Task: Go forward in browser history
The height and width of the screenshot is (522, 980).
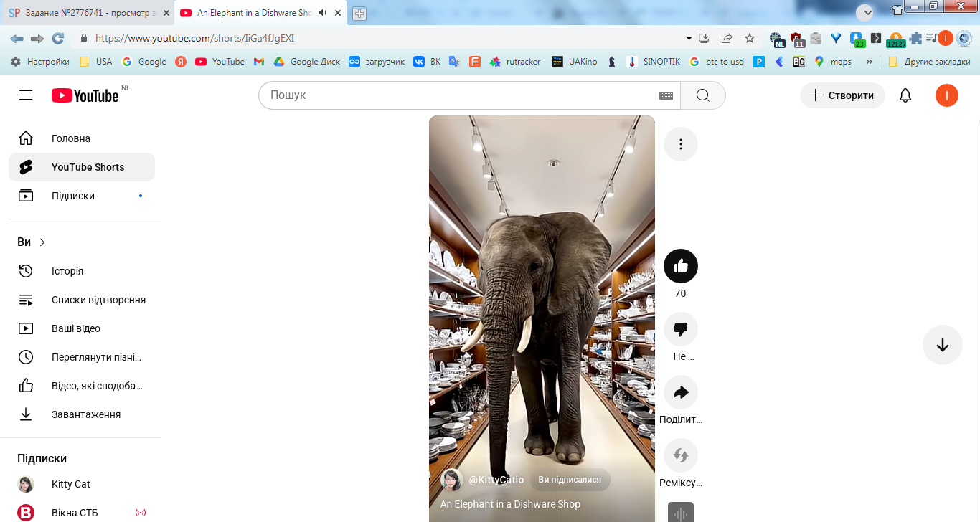Action: 37,38
